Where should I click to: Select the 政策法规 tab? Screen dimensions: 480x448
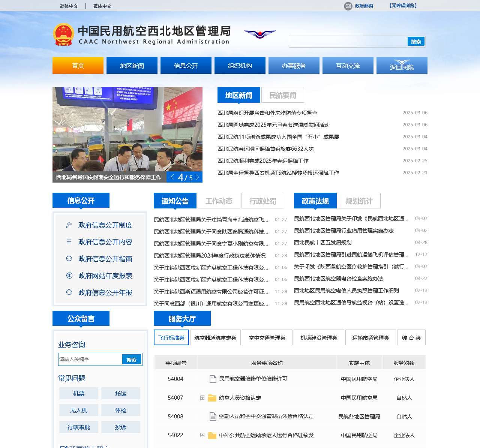click(x=315, y=201)
